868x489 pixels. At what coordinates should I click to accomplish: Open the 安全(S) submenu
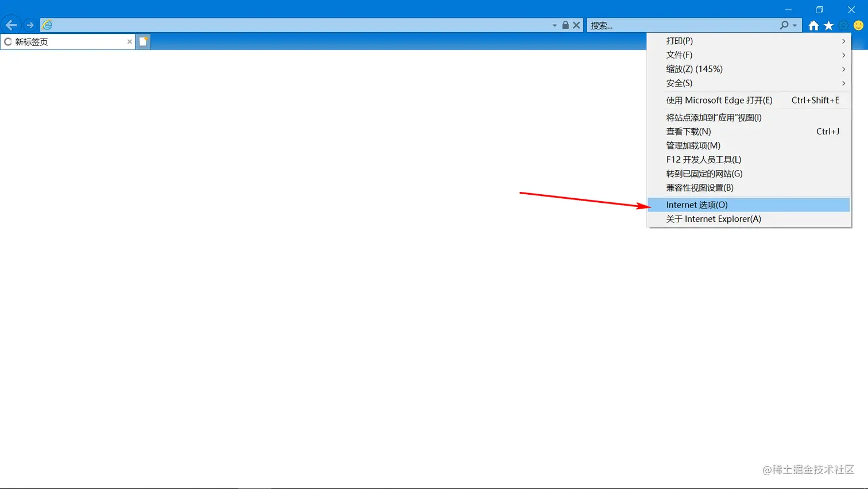749,83
